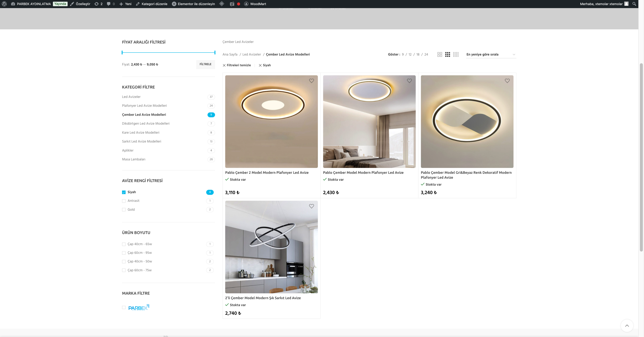Click the 'Ana Sayfa' breadcrumb link

[x=230, y=55]
